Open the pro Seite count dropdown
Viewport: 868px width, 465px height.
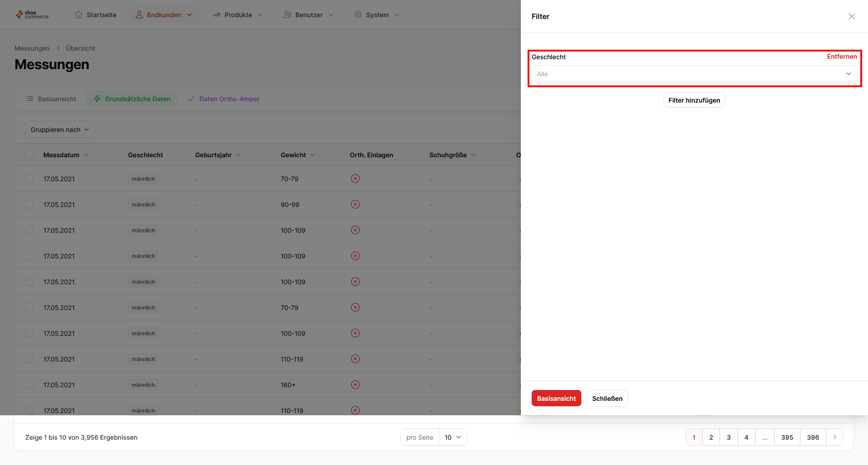click(453, 437)
